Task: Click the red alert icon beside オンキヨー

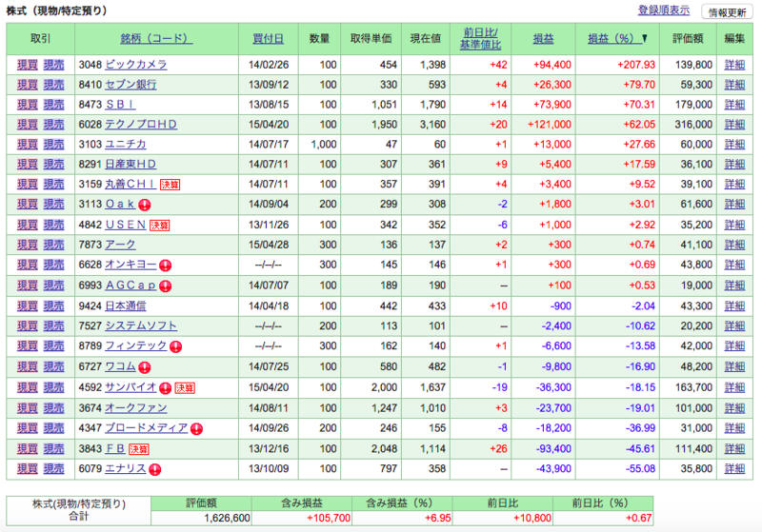Action: point(165,266)
